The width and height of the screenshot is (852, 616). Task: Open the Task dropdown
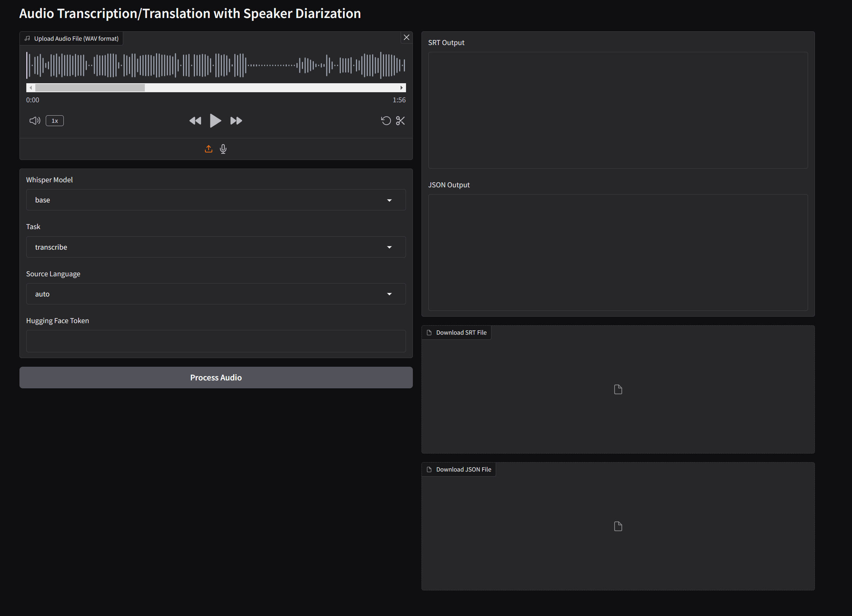(216, 247)
